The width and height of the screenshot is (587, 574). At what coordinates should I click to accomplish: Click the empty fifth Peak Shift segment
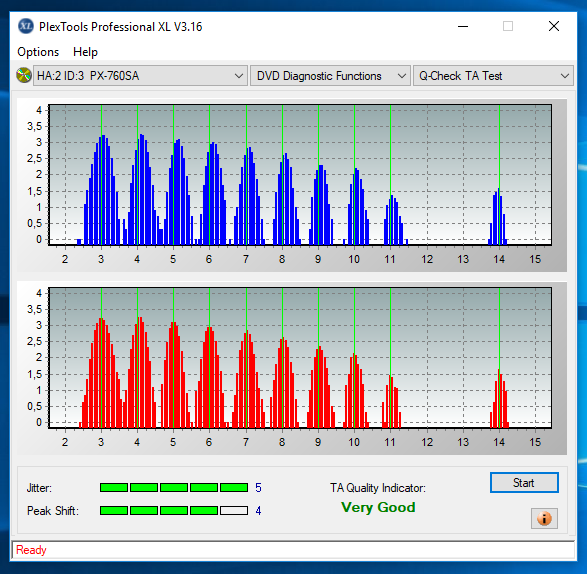click(x=234, y=510)
